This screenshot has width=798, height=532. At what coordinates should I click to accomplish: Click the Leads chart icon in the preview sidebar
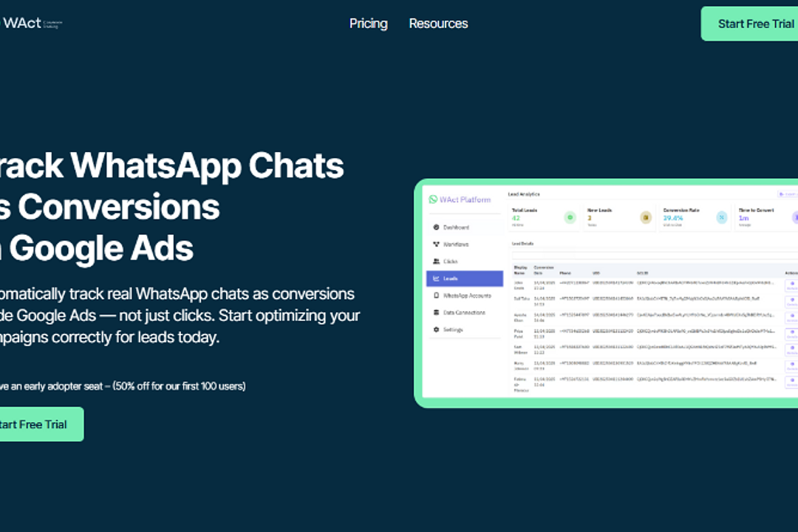[x=436, y=279]
